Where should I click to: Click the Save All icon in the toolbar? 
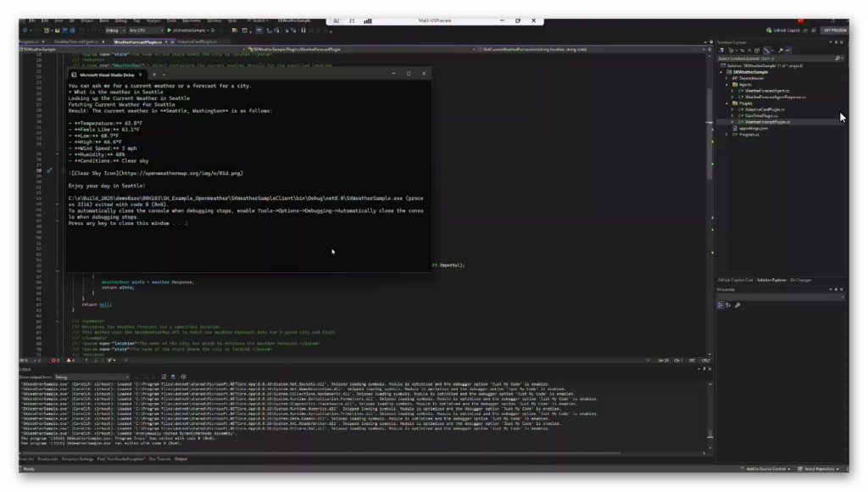[72, 31]
